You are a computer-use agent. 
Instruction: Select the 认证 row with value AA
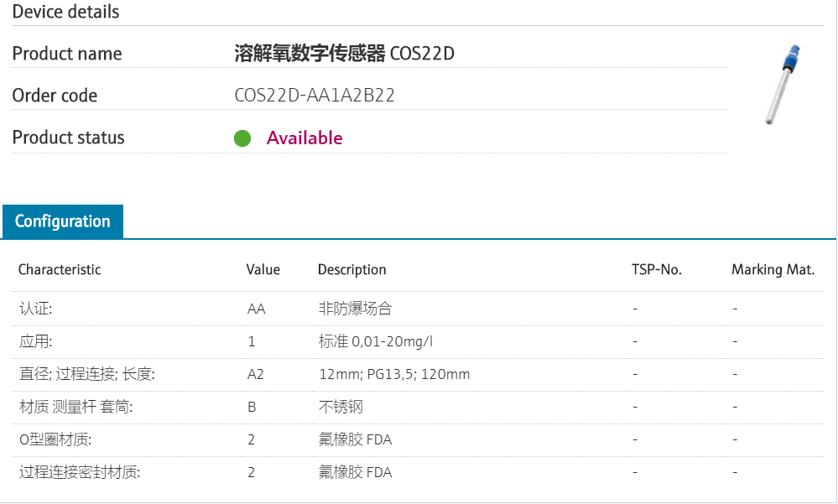click(36, 309)
